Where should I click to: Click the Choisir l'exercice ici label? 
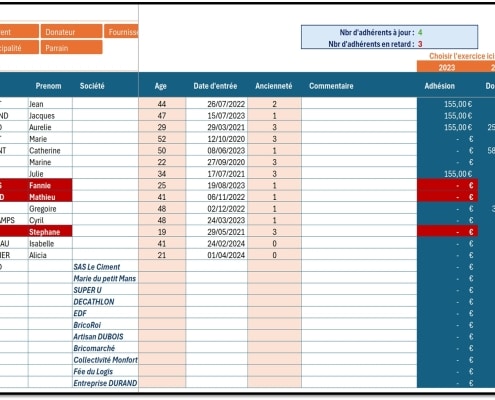462,56
